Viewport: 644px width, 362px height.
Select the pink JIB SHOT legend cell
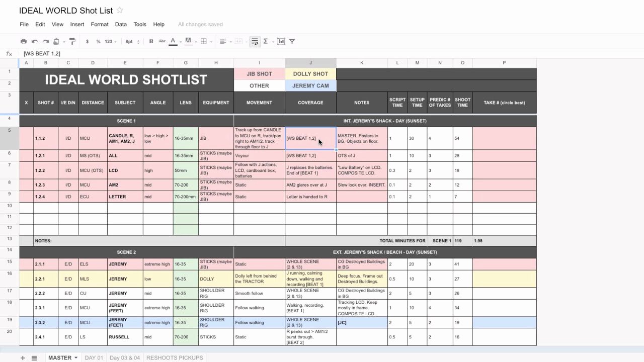point(259,74)
